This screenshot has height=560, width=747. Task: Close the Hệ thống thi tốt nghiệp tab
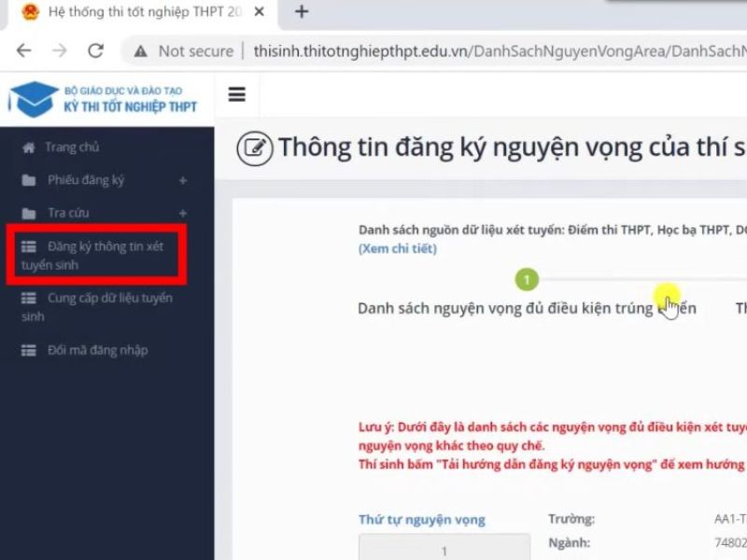[x=260, y=12]
